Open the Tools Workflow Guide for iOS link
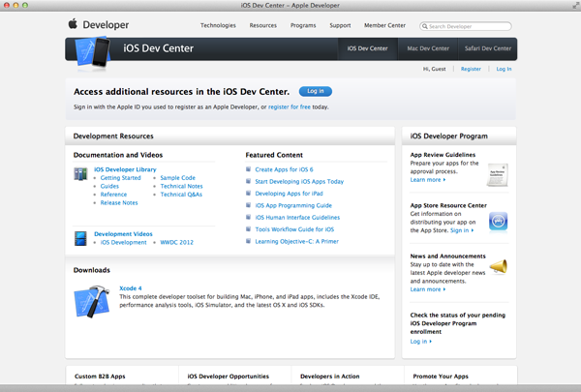Viewport: 581px width, 392px height. pyautogui.click(x=294, y=229)
